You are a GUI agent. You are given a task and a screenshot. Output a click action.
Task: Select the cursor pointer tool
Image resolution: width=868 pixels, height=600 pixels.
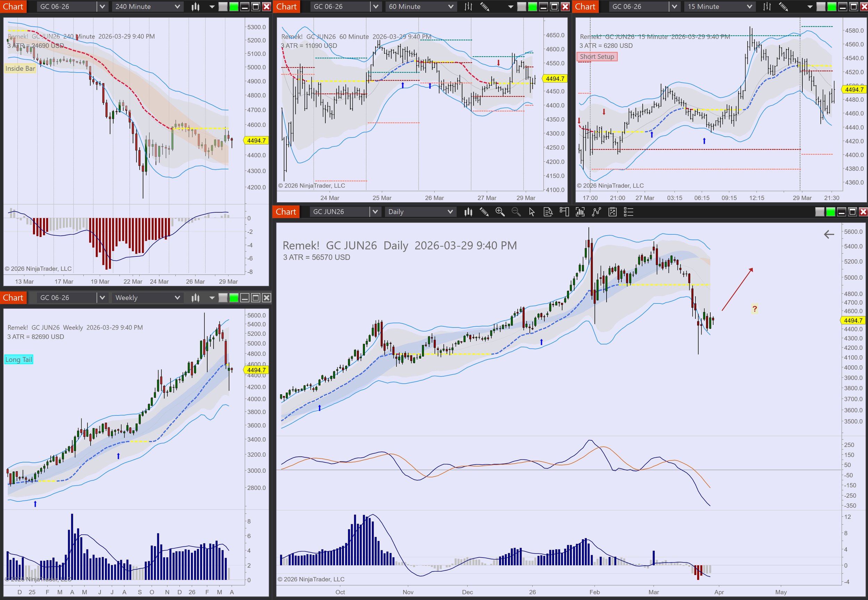point(532,212)
